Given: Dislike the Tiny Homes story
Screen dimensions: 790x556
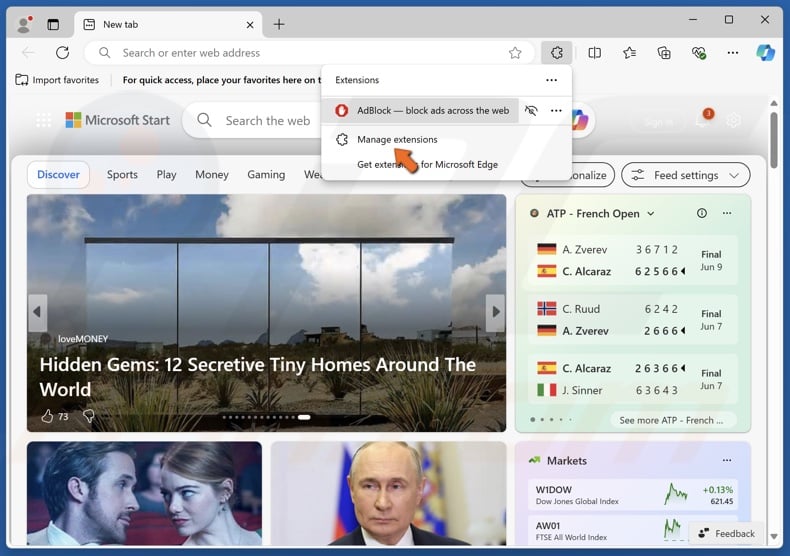Looking at the screenshot, I should coord(89,416).
